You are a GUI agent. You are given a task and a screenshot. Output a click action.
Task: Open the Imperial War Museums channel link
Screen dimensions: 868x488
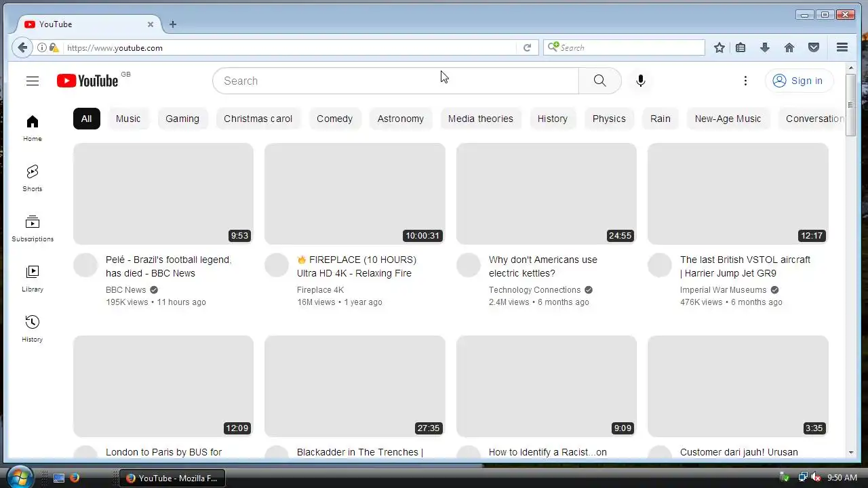click(x=724, y=289)
